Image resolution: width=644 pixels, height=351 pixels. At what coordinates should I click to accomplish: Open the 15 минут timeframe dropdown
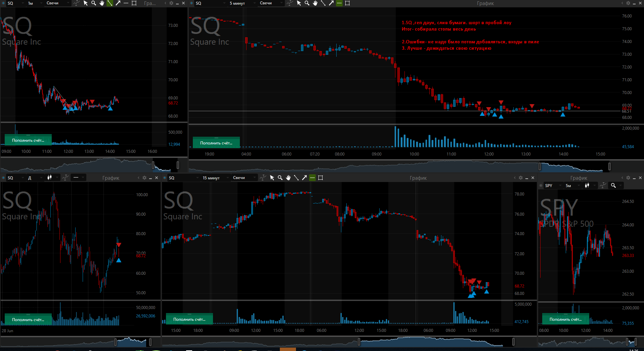(216, 178)
